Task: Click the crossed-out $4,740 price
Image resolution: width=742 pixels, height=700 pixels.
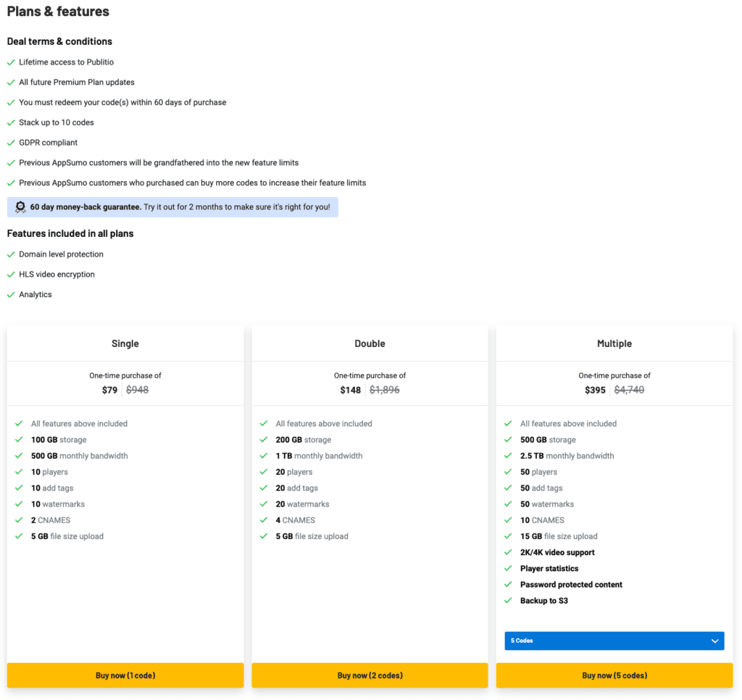Action: point(630,390)
